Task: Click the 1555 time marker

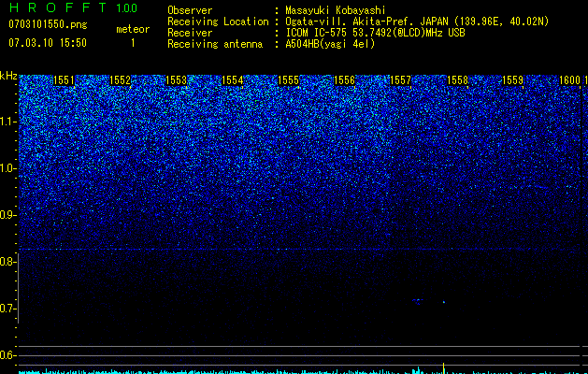Action: click(x=288, y=80)
